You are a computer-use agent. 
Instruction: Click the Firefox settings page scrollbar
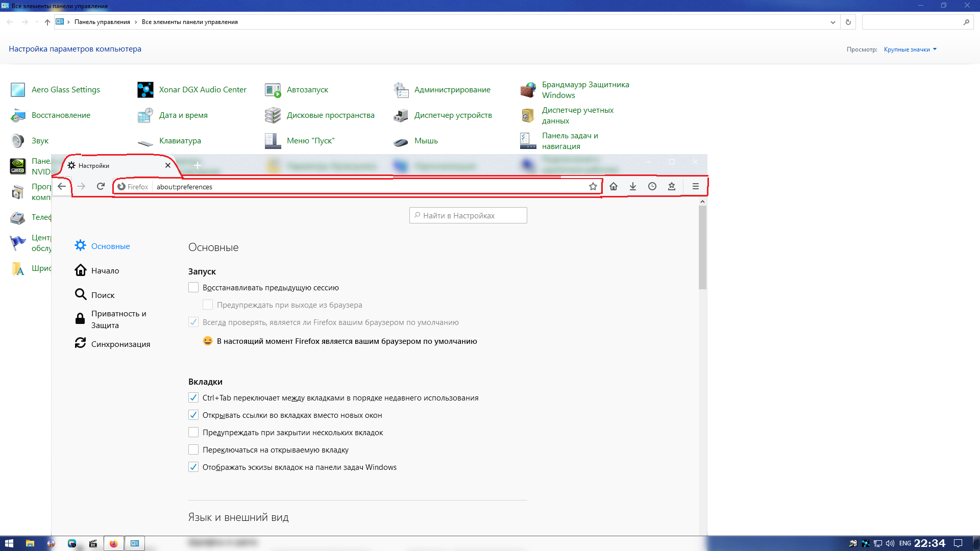[x=702, y=247]
